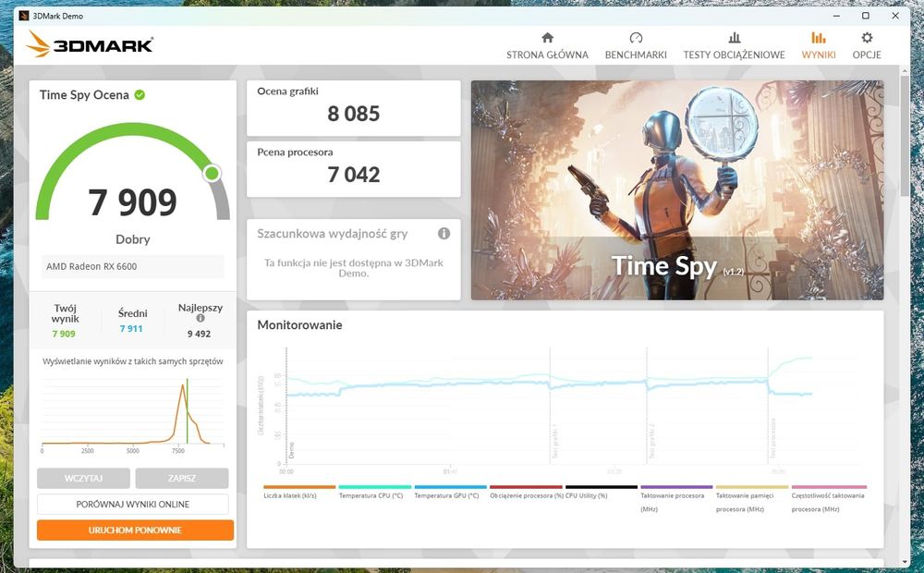Click info icon next to Szacunkowa wydajność gry

tap(444, 234)
